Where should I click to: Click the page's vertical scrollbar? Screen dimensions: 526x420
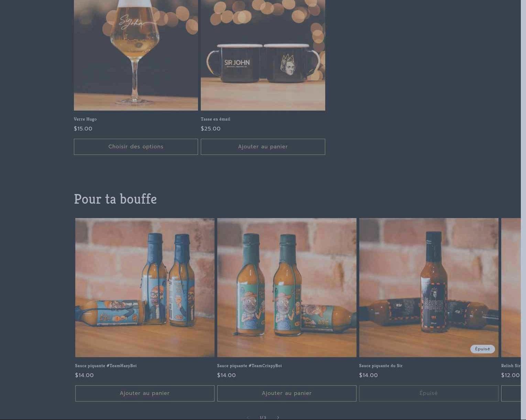[523, 210]
